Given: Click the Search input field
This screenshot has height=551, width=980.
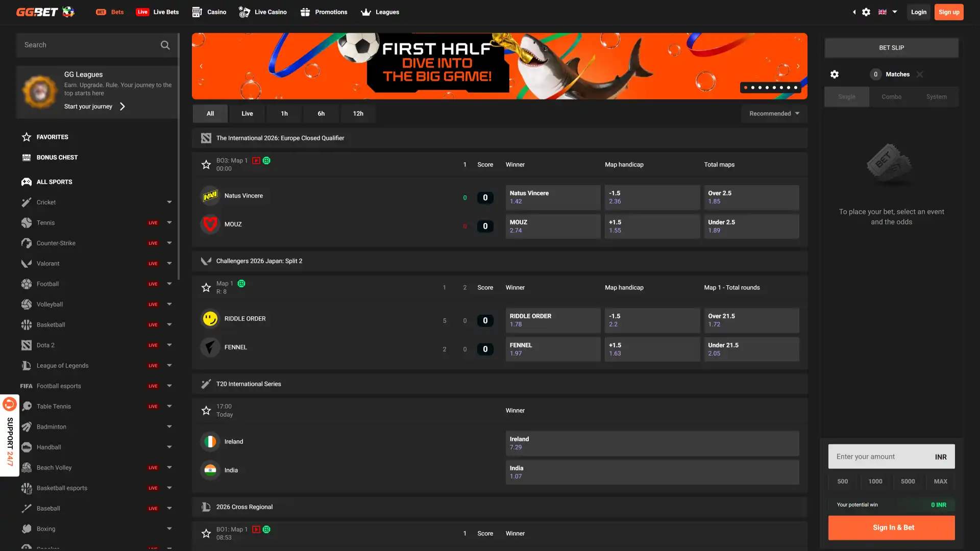Looking at the screenshot, I should pos(97,45).
